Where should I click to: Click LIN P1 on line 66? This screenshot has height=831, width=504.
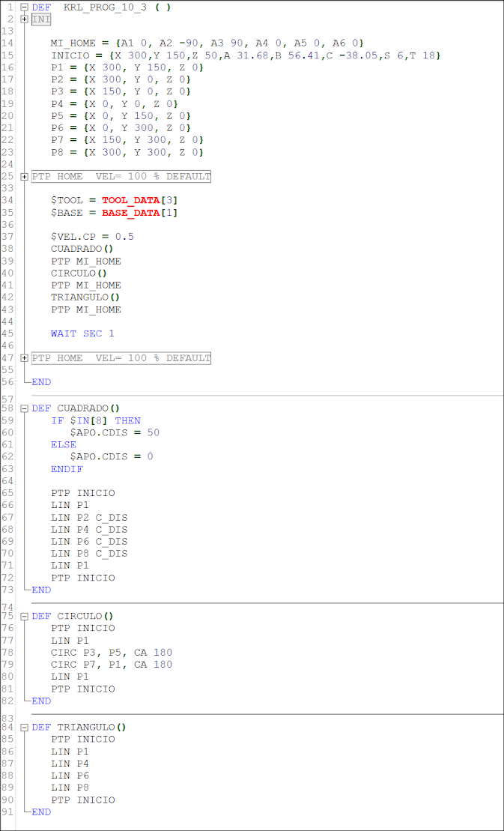pyautogui.click(x=70, y=505)
